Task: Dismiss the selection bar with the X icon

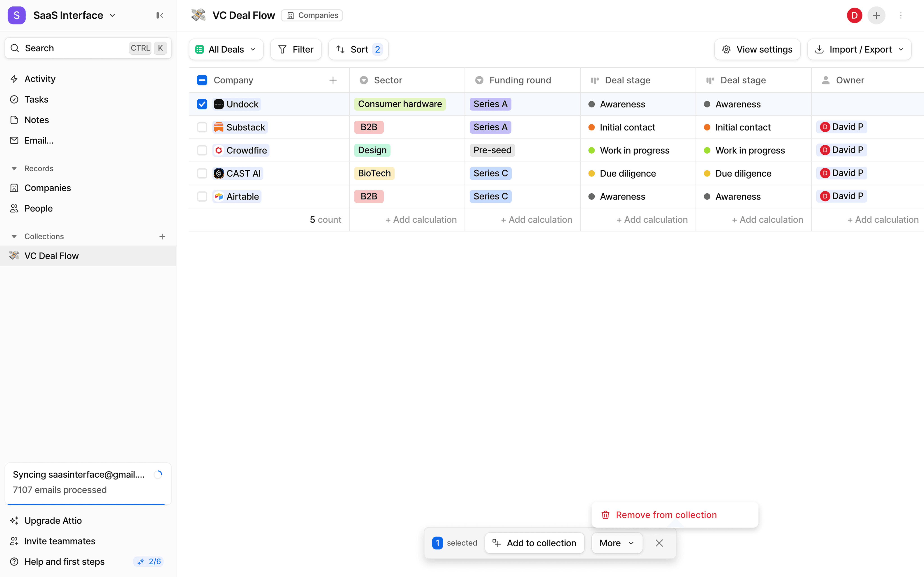Action: click(x=659, y=543)
